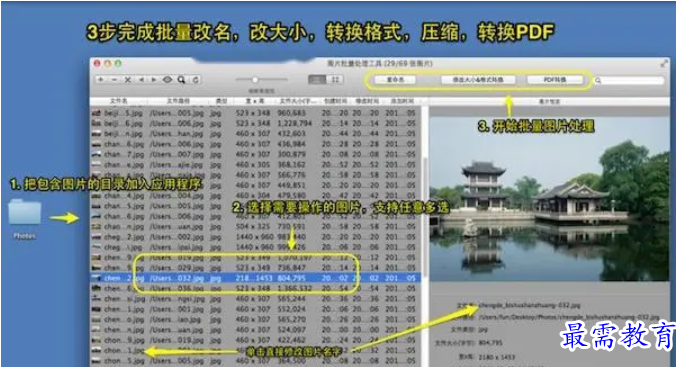This screenshot has height=367, width=684.
Task: Select row with size 422,462
Action: point(255,340)
